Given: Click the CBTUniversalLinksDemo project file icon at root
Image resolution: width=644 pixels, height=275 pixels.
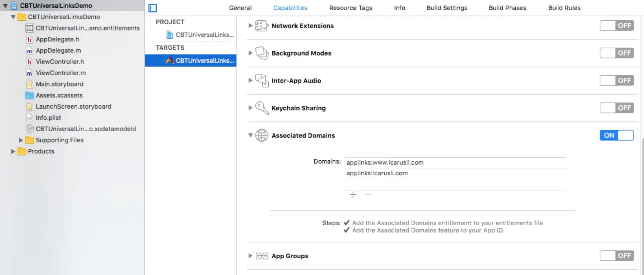Looking at the screenshot, I should (14, 6).
